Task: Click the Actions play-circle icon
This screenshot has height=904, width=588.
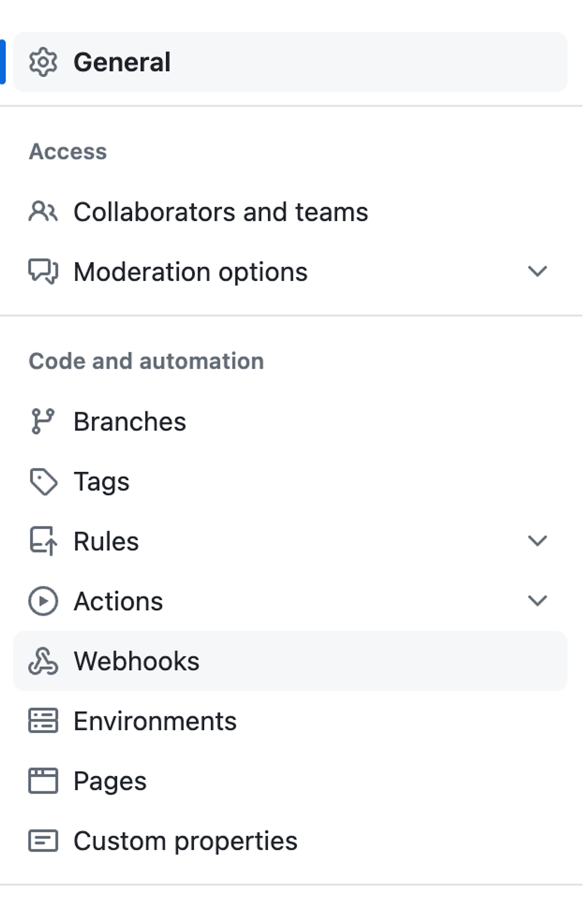Action: point(43,601)
